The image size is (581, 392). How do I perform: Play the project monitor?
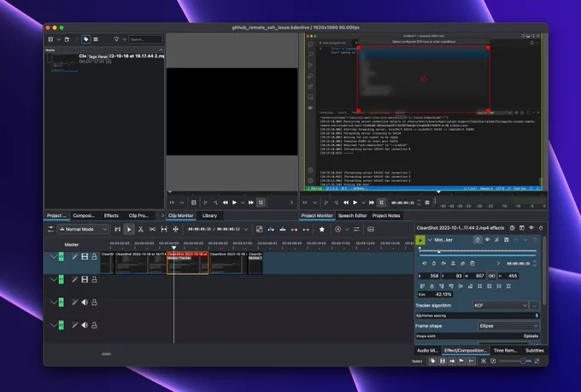[355, 202]
